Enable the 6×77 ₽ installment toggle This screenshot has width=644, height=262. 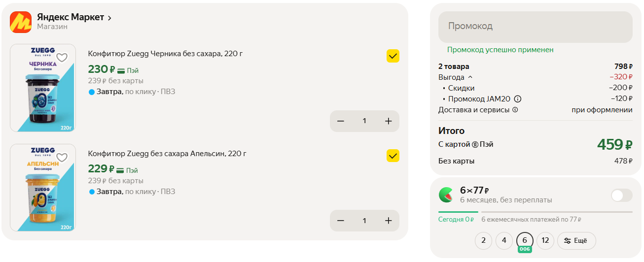click(621, 195)
